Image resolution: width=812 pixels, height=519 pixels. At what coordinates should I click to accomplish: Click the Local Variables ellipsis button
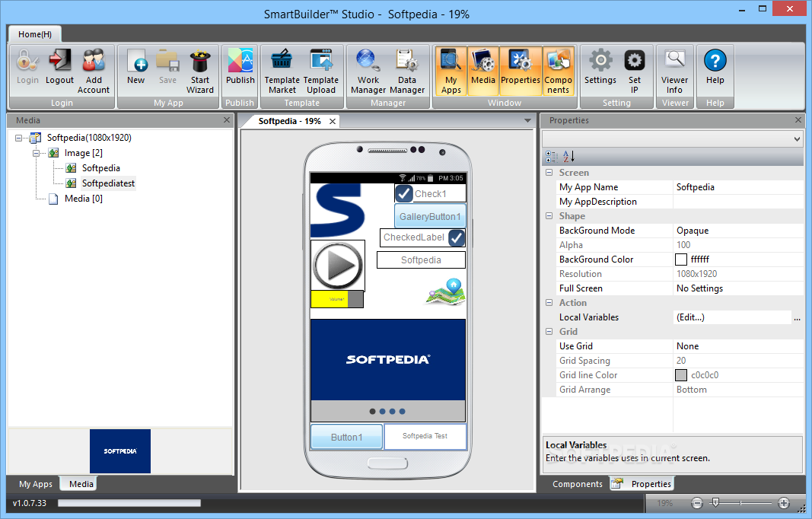(797, 317)
